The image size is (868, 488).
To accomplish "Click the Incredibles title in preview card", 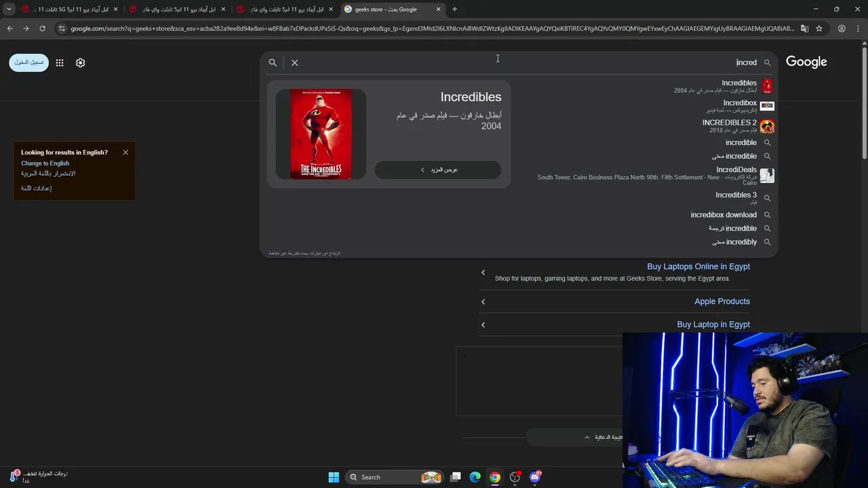I will [x=471, y=97].
